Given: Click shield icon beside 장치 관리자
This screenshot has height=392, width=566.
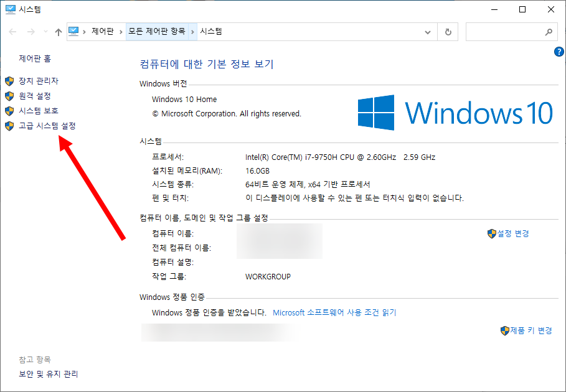Looking at the screenshot, I should 9,81.
